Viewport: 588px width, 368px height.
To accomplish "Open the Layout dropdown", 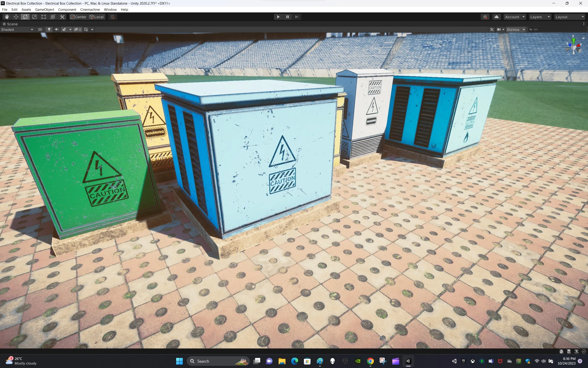I will [570, 17].
